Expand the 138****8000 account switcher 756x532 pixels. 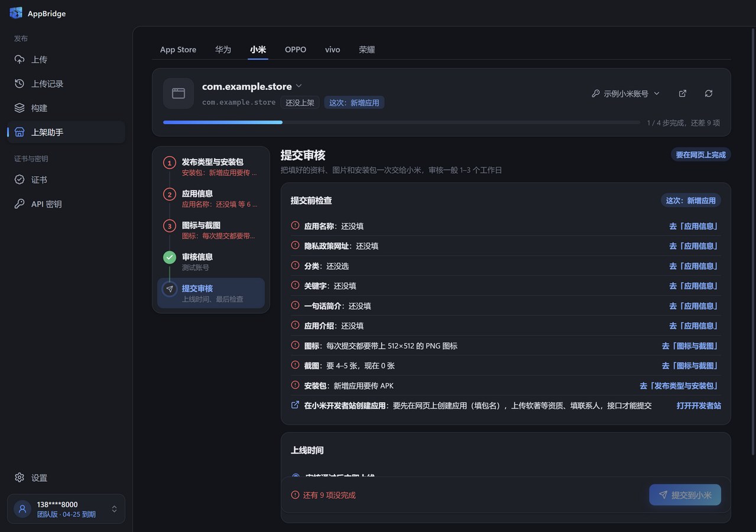tap(114, 509)
